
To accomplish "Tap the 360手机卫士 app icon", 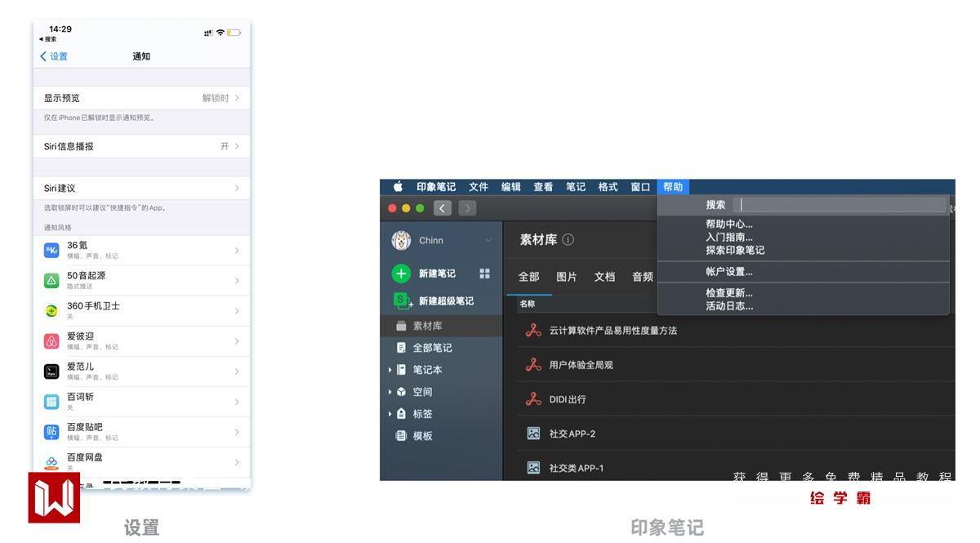I will [x=51, y=310].
